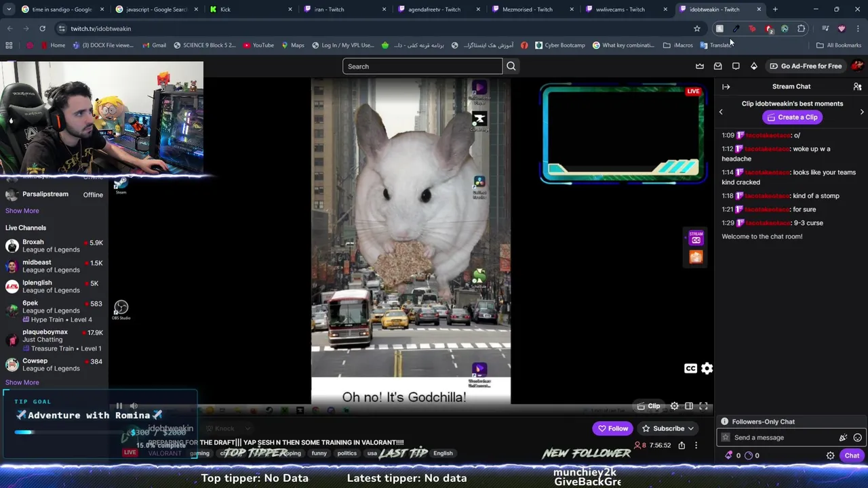The height and width of the screenshot is (488, 868).
Task: Show previous chat highlight card
Action: pyautogui.click(x=721, y=112)
